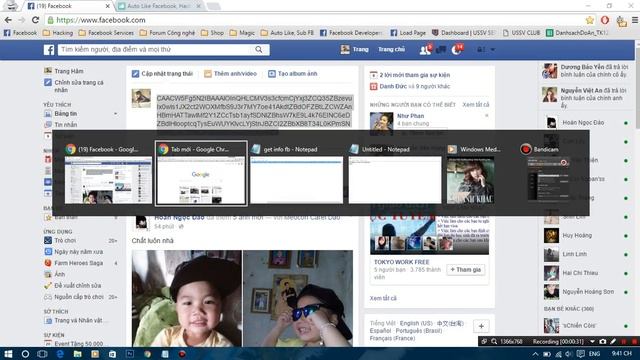The image size is (640, 360).
Task: Click the red Opera extension icon
Action: point(605,20)
